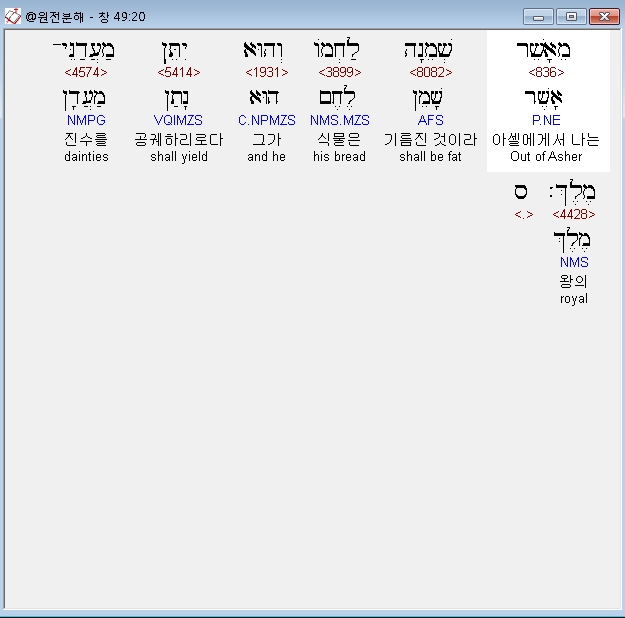Select the English gloss 'royal'
The image size is (625, 618).
point(574,299)
